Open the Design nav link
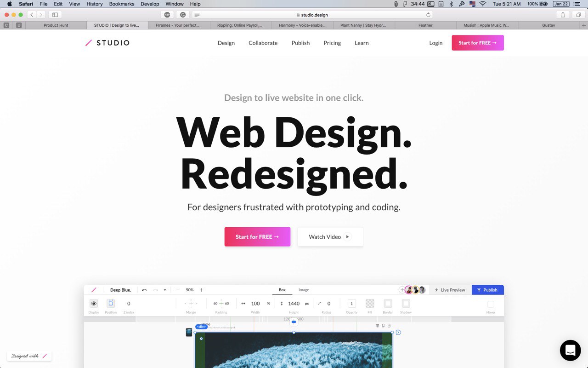The height and width of the screenshot is (368, 588). [x=226, y=43]
